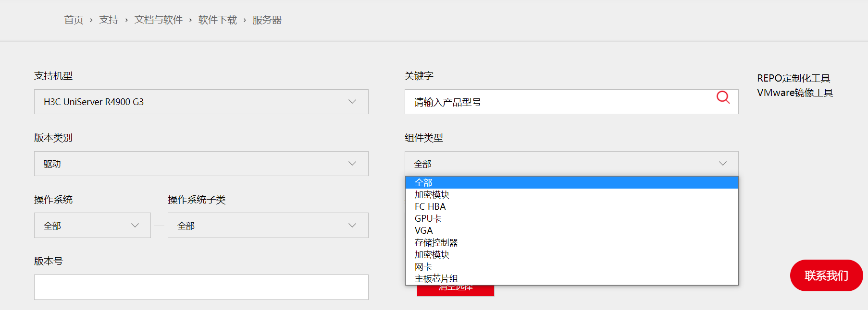Viewport: 868px width, 310px height.
Task: Go to 首页 in the breadcrumb
Action: tap(74, 20)
